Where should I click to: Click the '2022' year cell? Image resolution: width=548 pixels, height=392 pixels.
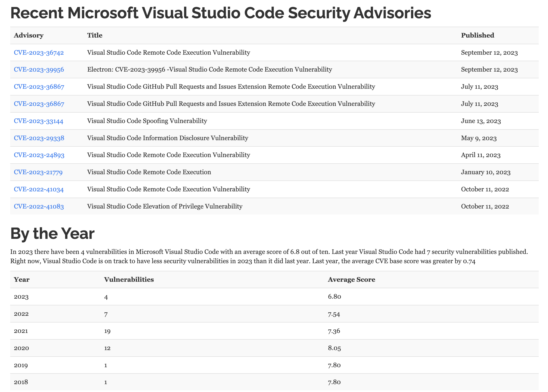click(x=21, y=314)
